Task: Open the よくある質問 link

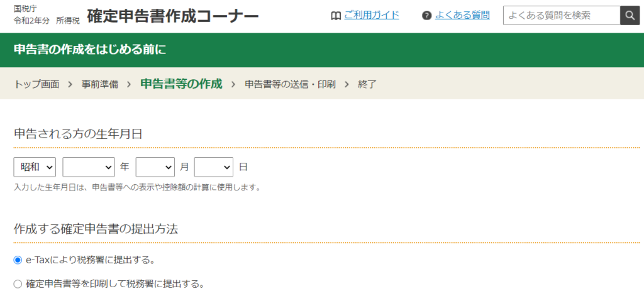Action: click(x=462, y=16)
